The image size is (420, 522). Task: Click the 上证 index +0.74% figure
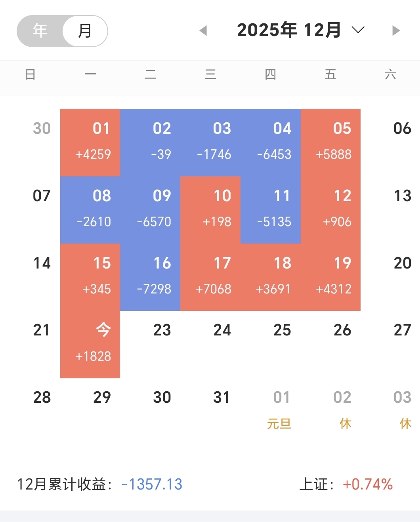(x=368, y=484)
